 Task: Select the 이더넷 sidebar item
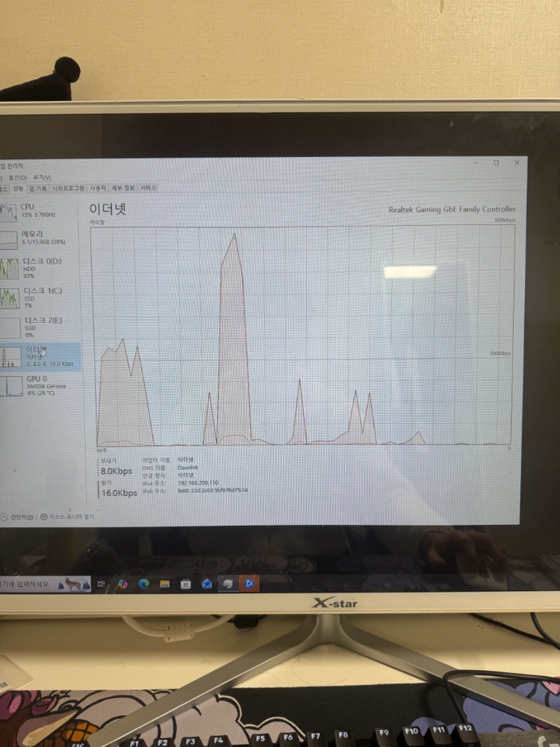pyautogui.click(x=40, y=357)
